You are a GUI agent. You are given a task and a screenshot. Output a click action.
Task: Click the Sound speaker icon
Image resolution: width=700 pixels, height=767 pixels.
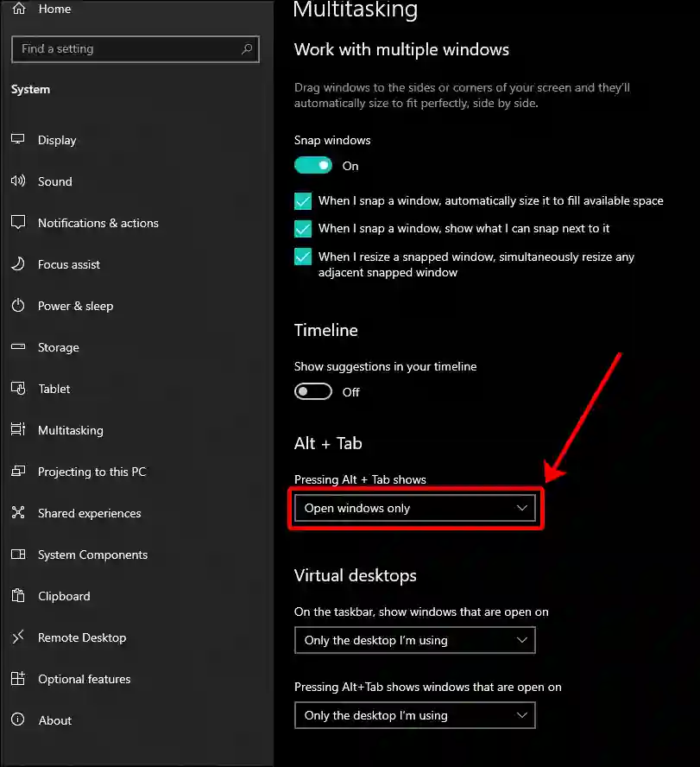click(18, 181)
